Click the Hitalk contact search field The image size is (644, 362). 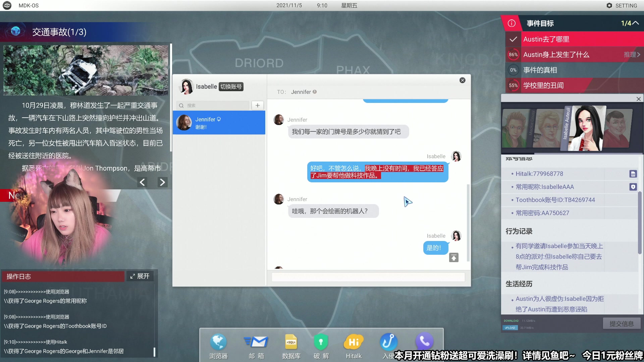point(213,105)
